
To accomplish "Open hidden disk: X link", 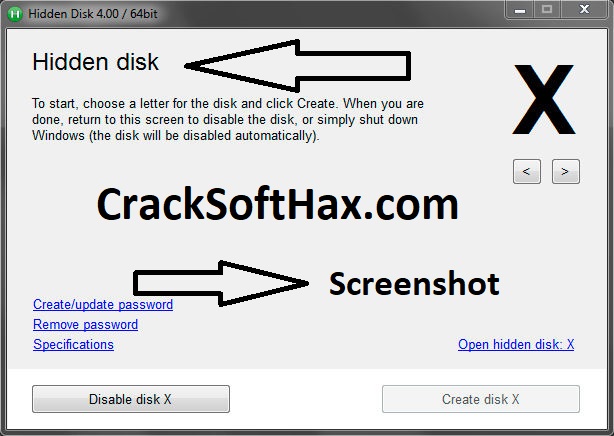I will (516, 344).
